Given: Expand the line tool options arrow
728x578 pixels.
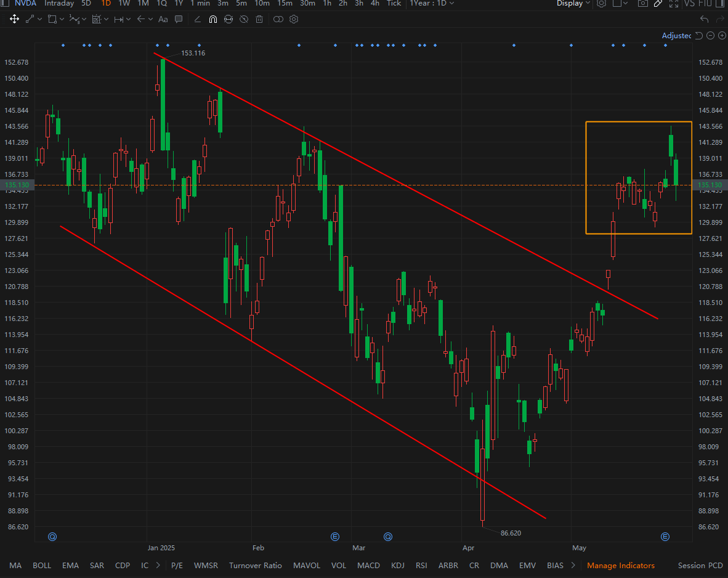Looking at the screenshot, I should point(39,20).
